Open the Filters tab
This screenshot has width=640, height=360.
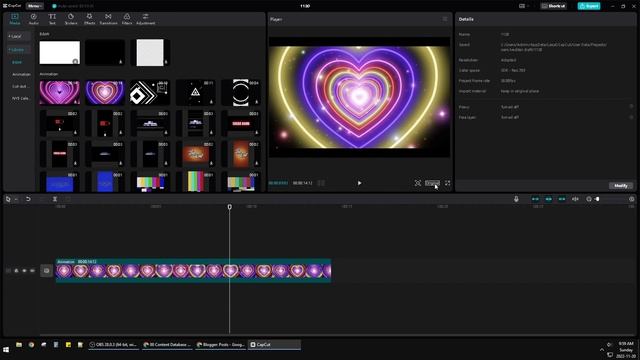click(127, 19)
